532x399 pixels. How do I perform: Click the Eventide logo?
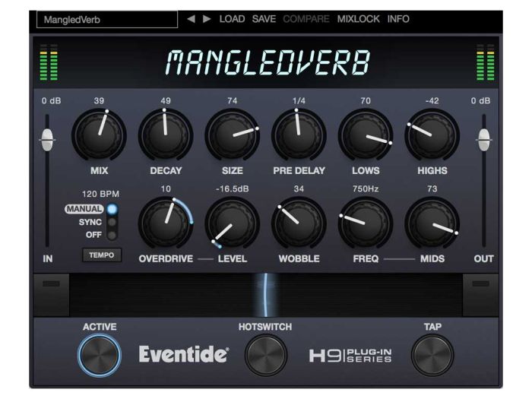click(184, 355)
